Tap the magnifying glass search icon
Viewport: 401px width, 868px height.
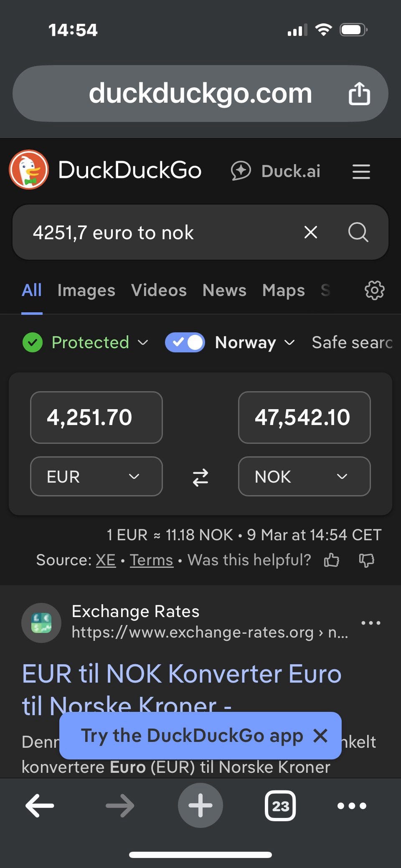click(x=358, y=232)
